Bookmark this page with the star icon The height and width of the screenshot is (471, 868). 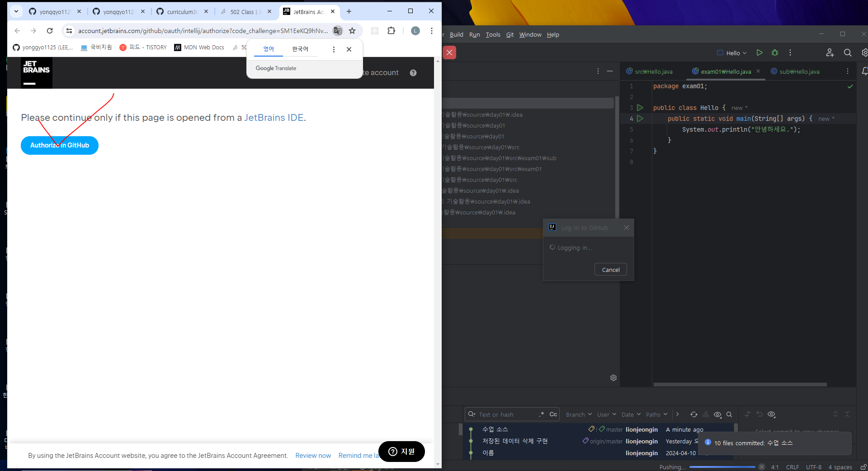click(x=352, y=31)
